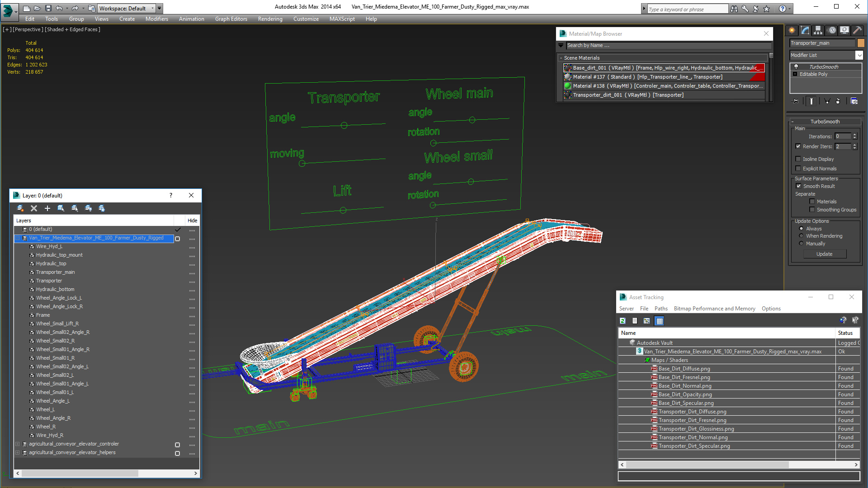
Task: Select When Rendering update option
Action: click(801, 236)
